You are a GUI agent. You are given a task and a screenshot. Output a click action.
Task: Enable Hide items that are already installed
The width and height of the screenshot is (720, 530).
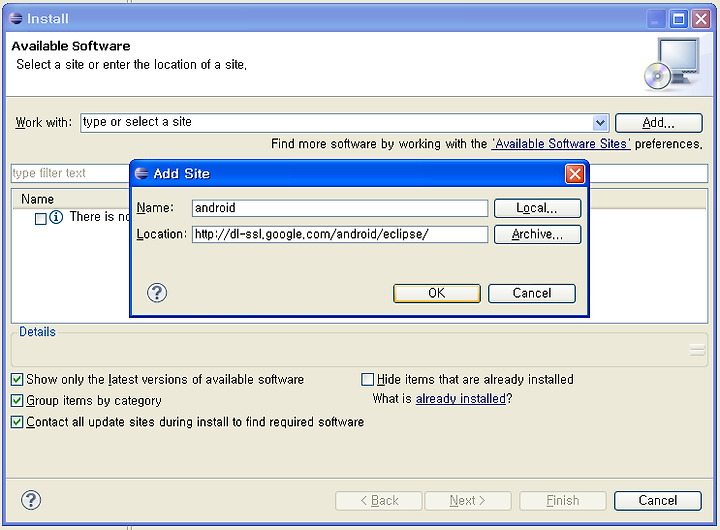pos(367,379)
